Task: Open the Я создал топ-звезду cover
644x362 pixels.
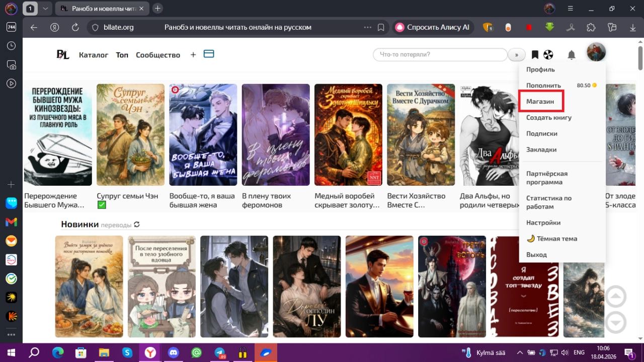Action: pyautogui.click(x=525, y=286)
